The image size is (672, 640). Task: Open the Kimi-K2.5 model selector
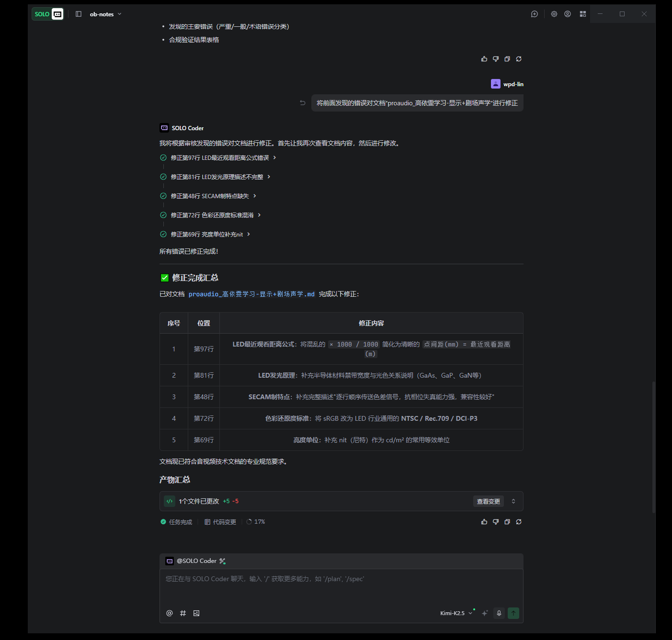(456, 613)
